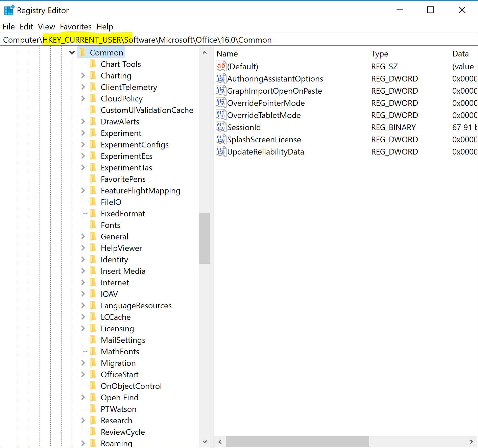The height and width of the screenshot is (448, 478).
Task: Click the GraphImportOpenOnPaste value icon
Action: [221, 91]
